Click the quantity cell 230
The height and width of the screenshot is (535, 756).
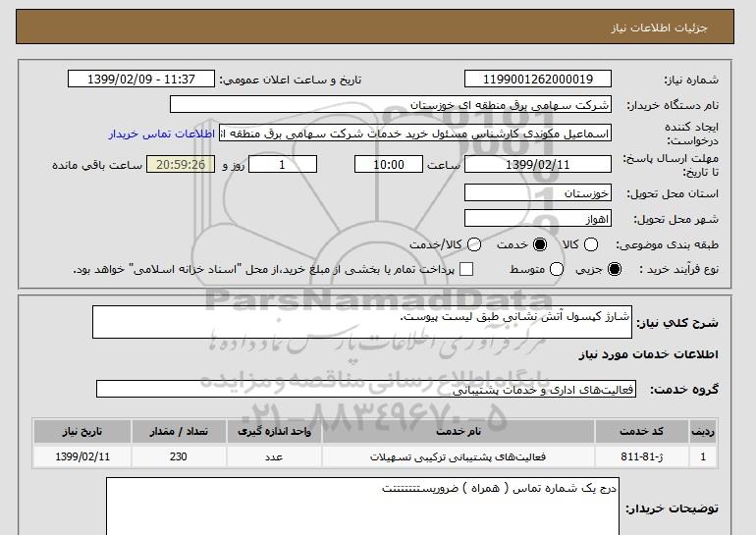[x=179, y=456]
